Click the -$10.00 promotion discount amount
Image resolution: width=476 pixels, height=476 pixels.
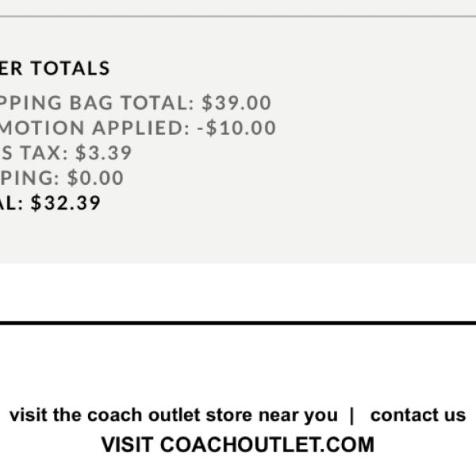[236, 128]
